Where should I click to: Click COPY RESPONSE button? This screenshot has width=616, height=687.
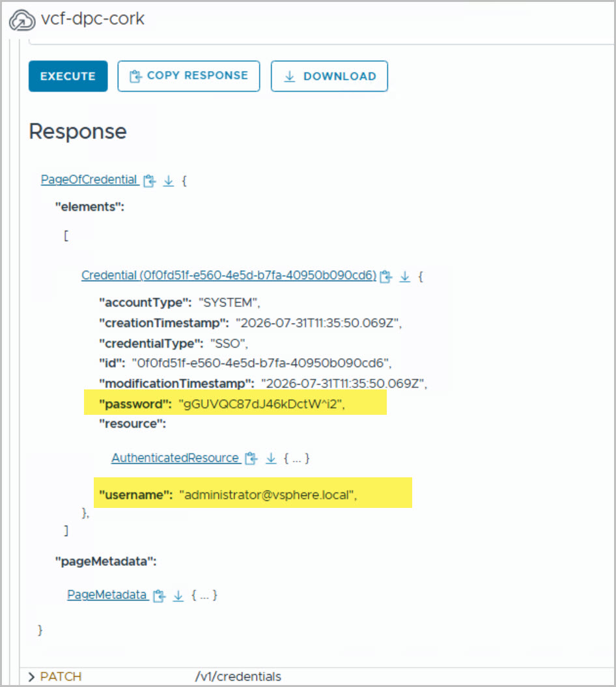pos(189,76)
